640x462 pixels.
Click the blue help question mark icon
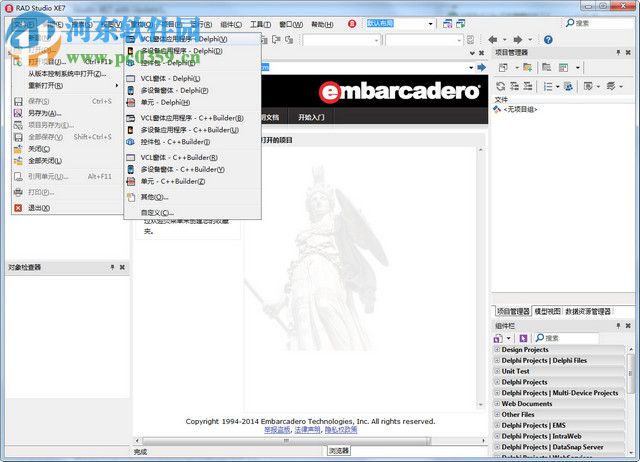[548, 40]
